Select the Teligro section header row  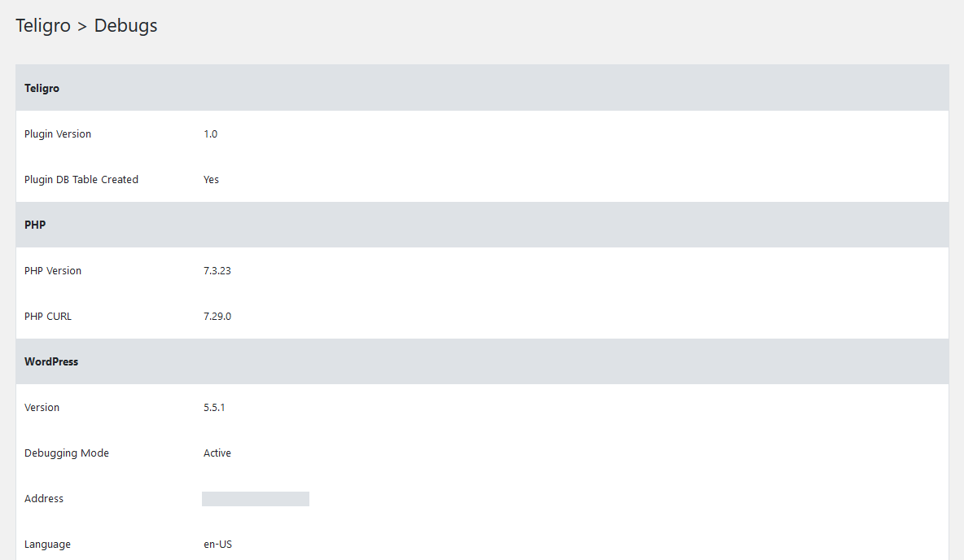(482, 88)
